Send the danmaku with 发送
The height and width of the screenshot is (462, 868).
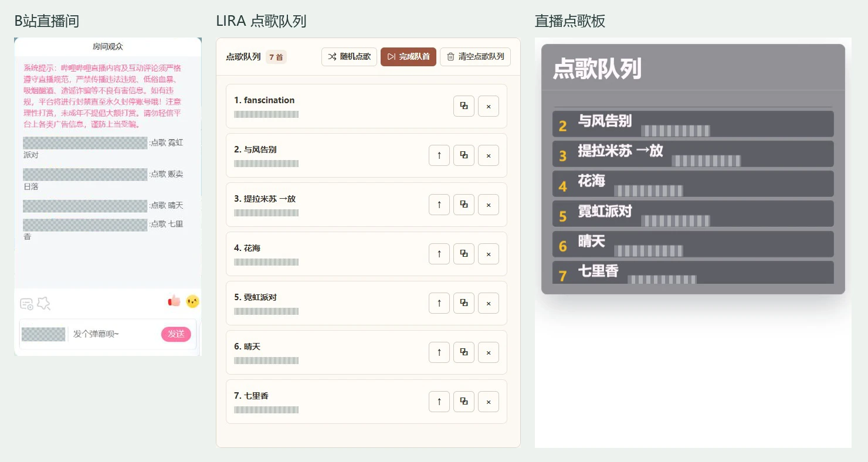(x=176, y=334)
